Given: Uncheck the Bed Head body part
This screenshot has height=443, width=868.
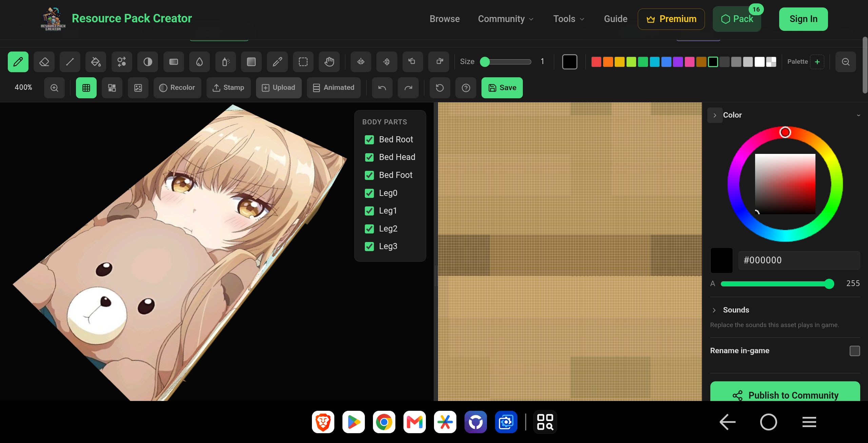Looking at the screenshot, I should tap(369, 157).
